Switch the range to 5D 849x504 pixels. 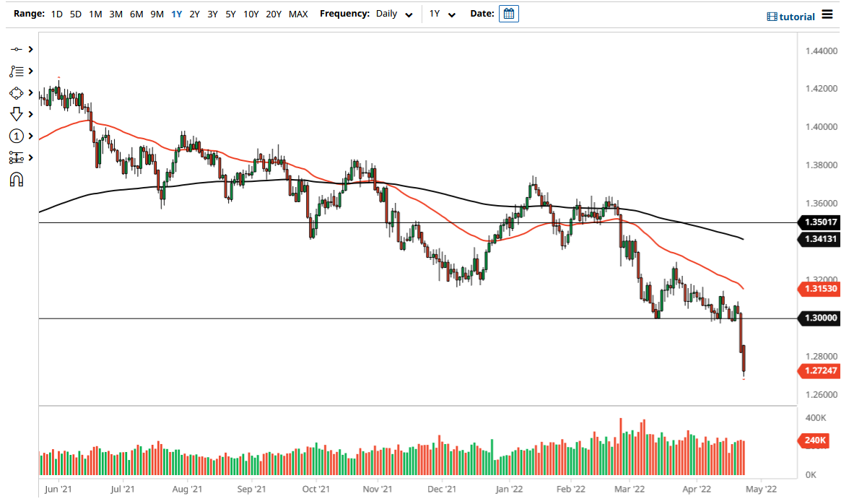[75, 13]
